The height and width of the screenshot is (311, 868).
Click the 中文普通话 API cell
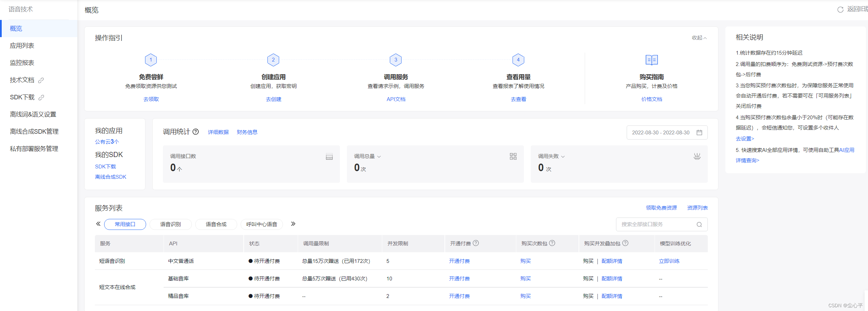coord(181,261)
